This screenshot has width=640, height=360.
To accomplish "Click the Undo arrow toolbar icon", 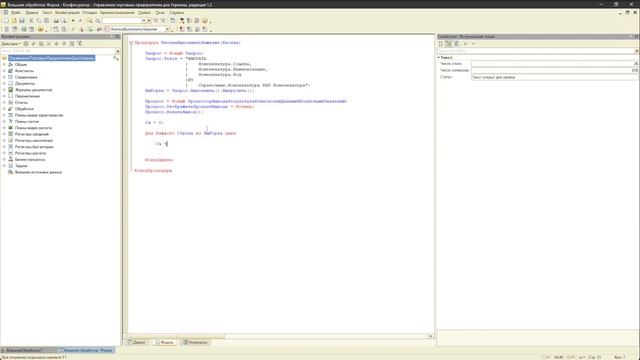I will click(73, 20).
